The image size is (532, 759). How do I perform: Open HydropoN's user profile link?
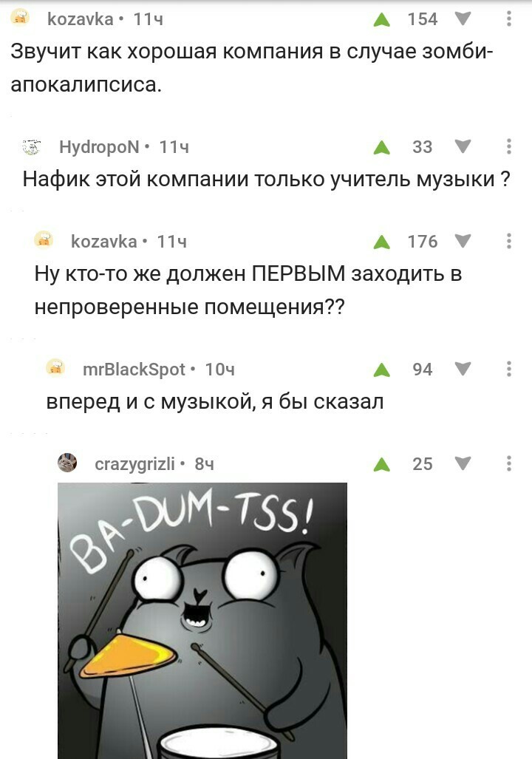click(99, 146)
